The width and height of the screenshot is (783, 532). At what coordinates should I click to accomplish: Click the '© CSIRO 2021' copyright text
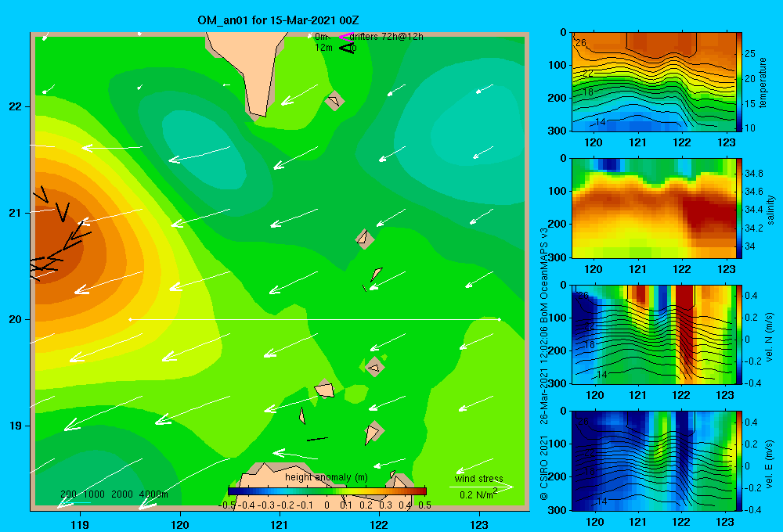pyautogui.click(x=544, y=468)
